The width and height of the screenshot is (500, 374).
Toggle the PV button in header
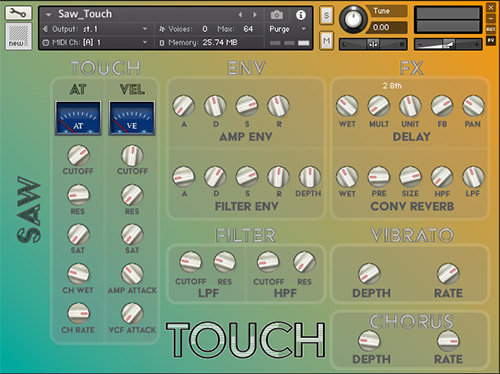(491, 40)
